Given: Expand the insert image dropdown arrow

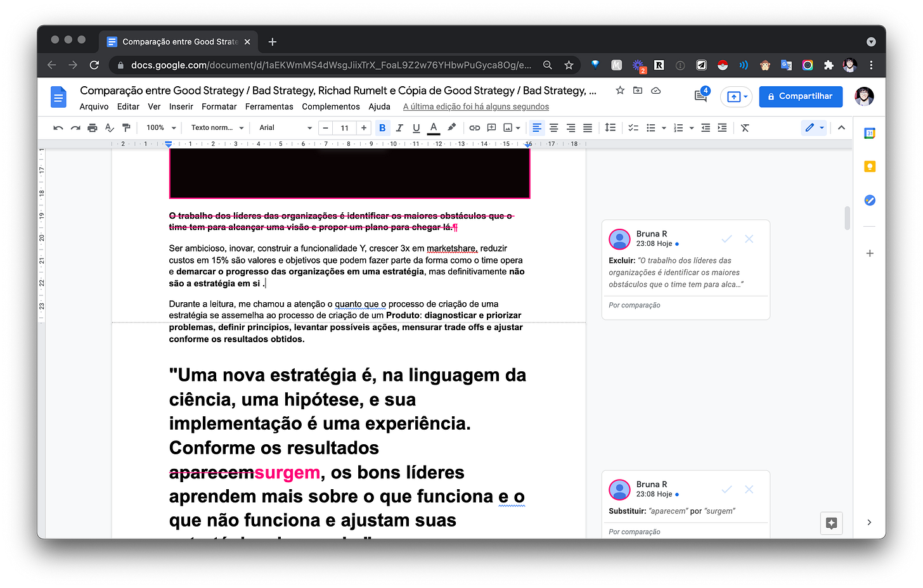Looking at the screenshot, I should coord(518,128).
